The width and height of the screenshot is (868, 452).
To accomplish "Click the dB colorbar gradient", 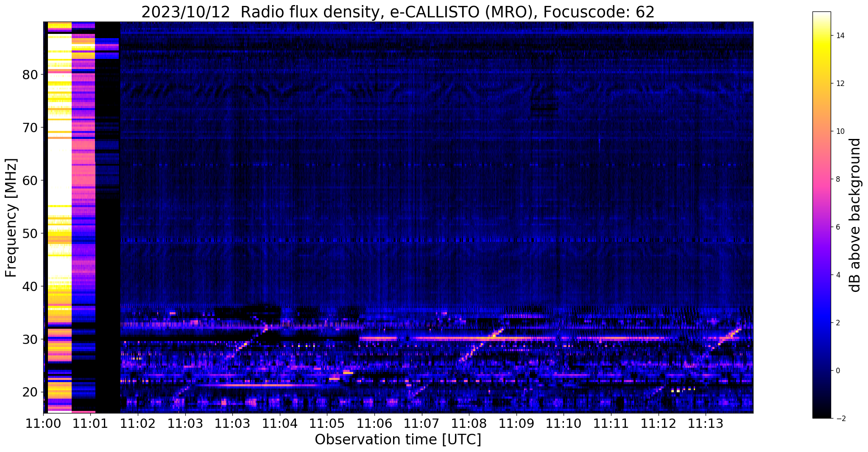I will coord(821,215).
